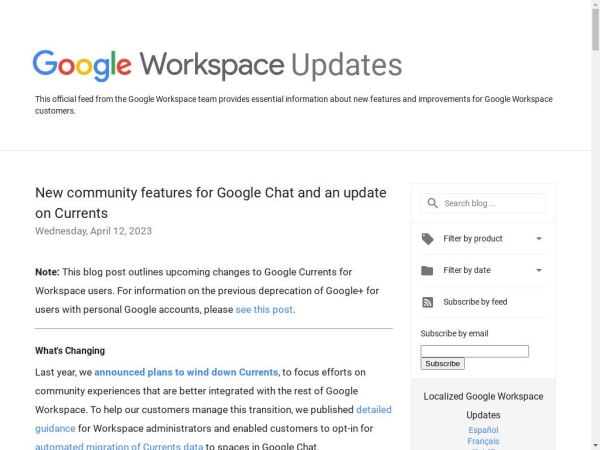
Task: Click the Google logo in the header
Action: pyautogui.click(x=82, y=65)
